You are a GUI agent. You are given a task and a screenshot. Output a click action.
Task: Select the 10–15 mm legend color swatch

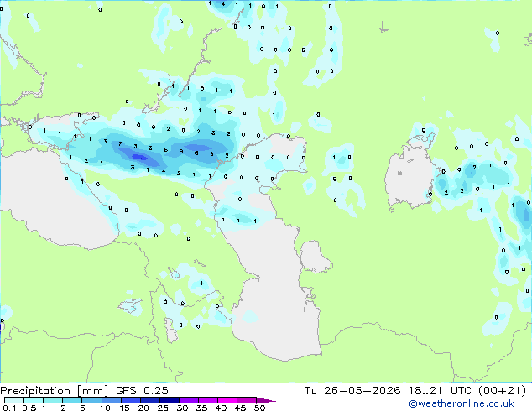[x=112, y=400]
